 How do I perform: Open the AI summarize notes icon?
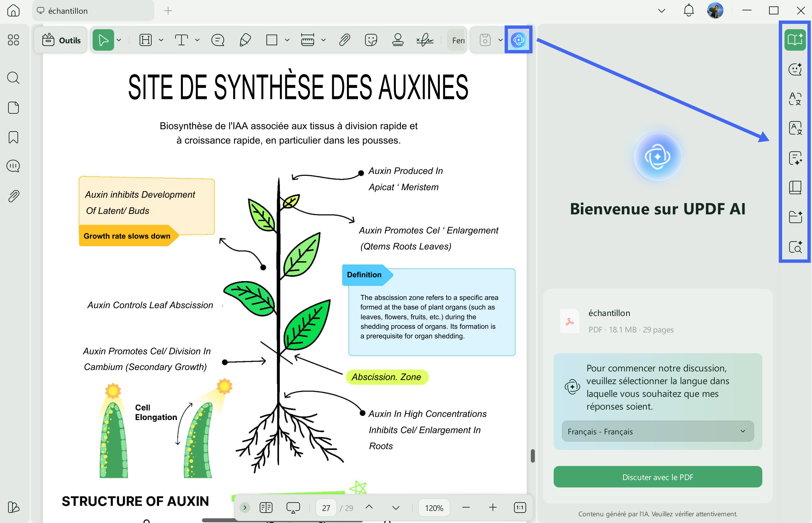795,158
